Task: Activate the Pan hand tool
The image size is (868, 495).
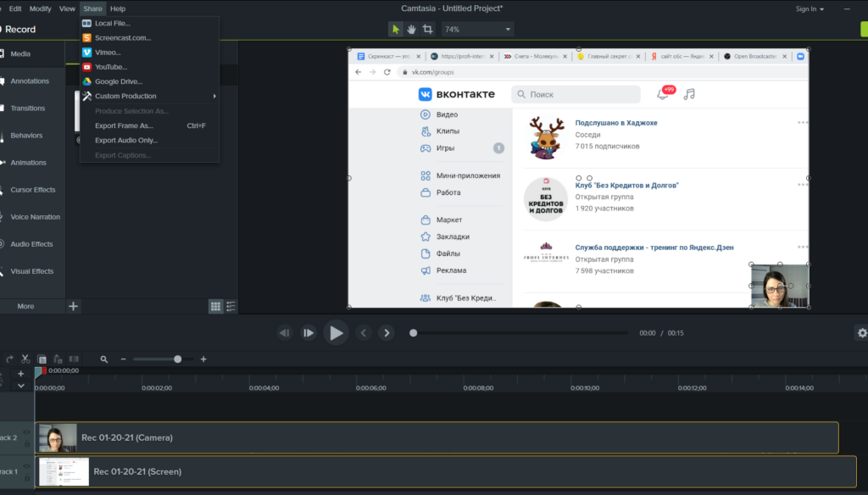Action: (411, 30)
